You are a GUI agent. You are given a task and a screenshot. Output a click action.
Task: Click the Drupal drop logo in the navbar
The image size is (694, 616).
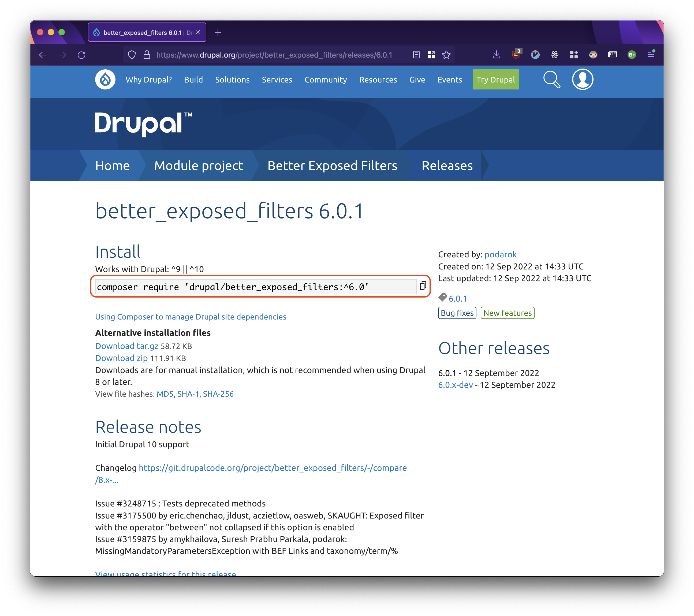click(105, 80)
